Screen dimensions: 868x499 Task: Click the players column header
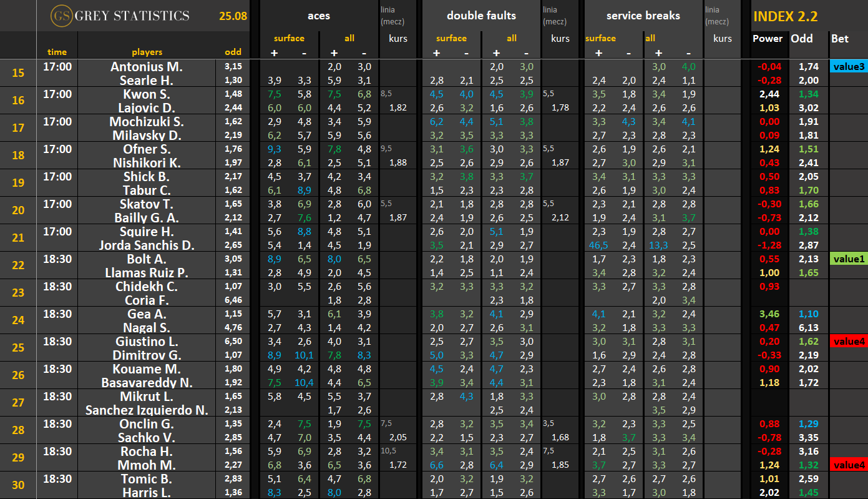147,52
